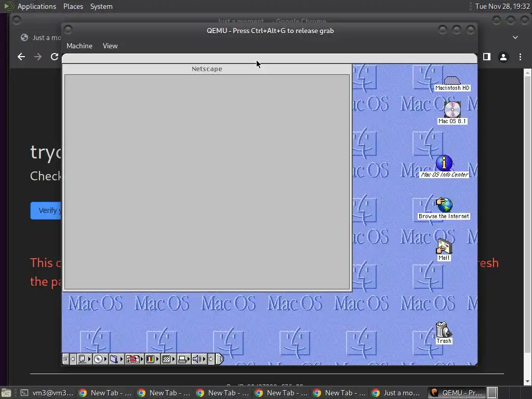Reload the page in Chrome
The image size is (532, 399).
(54, 57)
